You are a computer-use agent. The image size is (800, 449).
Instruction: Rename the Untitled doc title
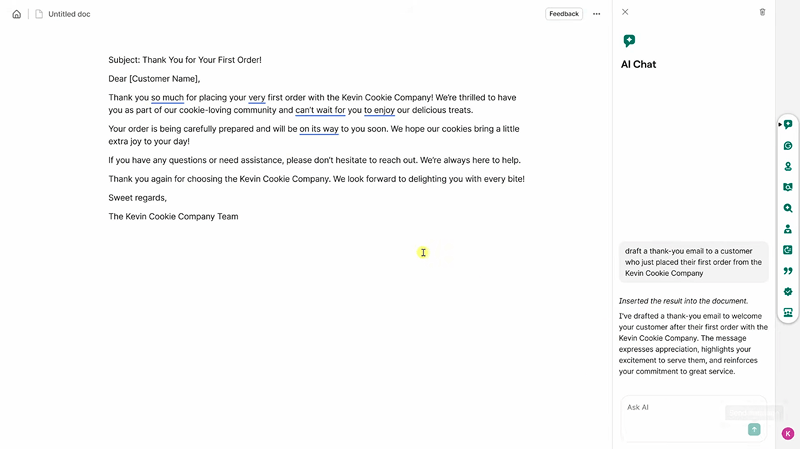tap(69, 14)
